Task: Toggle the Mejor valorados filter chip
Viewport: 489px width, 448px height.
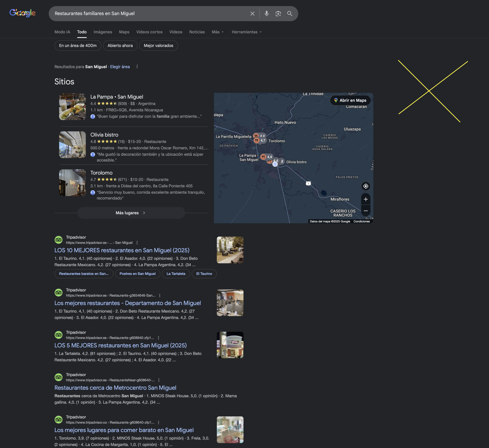Action: 158,46
